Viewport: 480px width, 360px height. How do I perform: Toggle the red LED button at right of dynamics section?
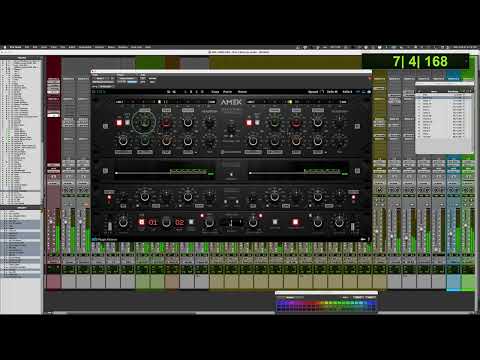point(353,198)
